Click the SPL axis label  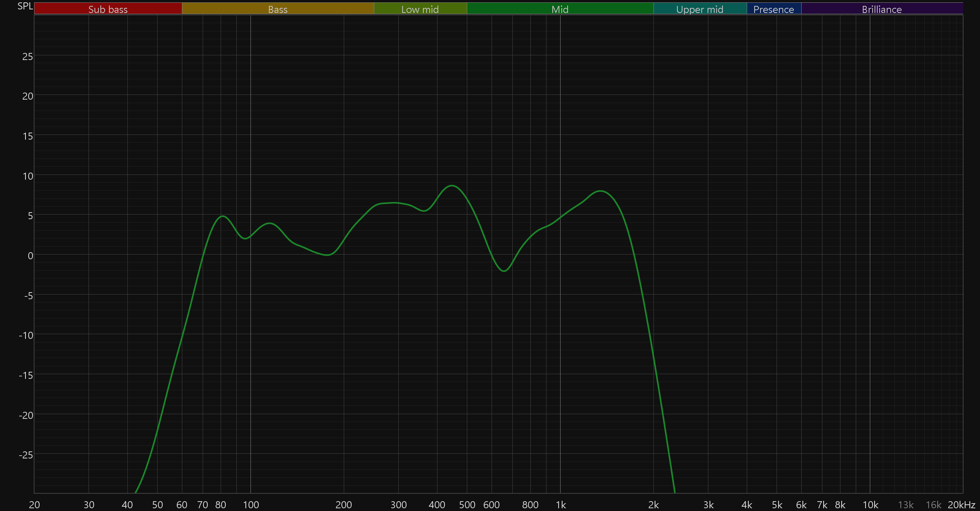pyautogui.click(x=25, y=6)
